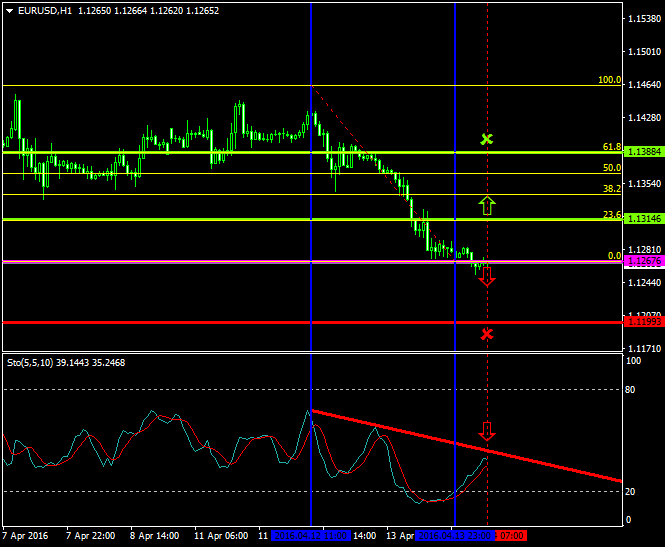Select the Fibonacci 0.0 level label
Screen dimensions: 665x547
click(x=615, y=256)
